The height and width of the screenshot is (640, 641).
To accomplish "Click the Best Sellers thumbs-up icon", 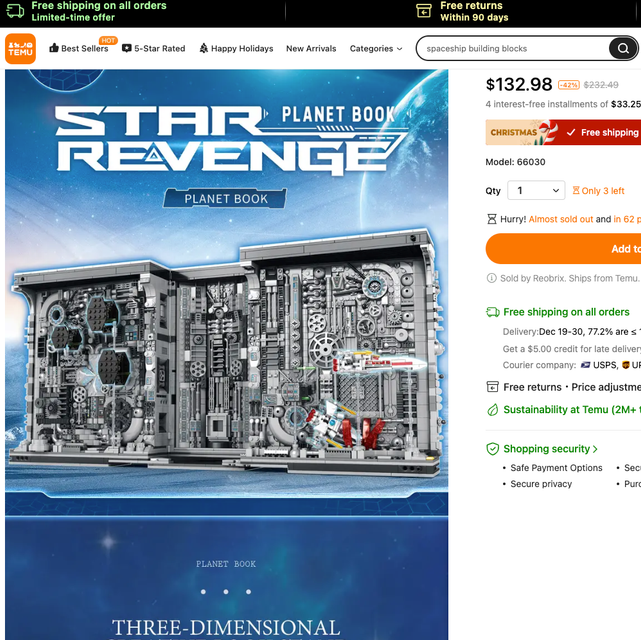I will click(x=54, y=48).
